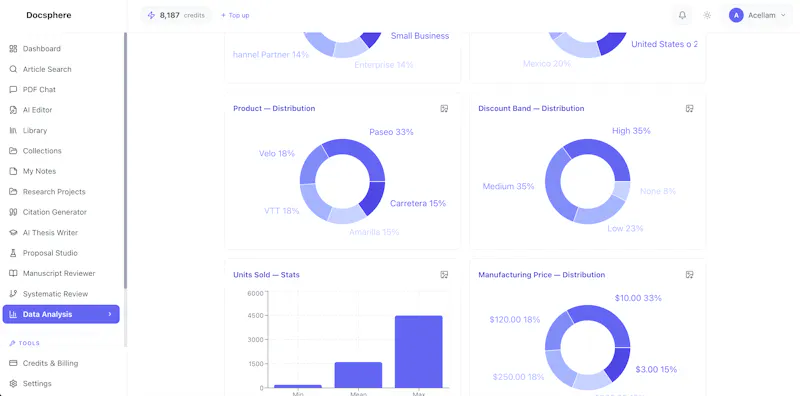The height and width of the screenshot is (396, 800).
Task: Click the 'Amarilla 15%' label
Action: coord(374,232)
